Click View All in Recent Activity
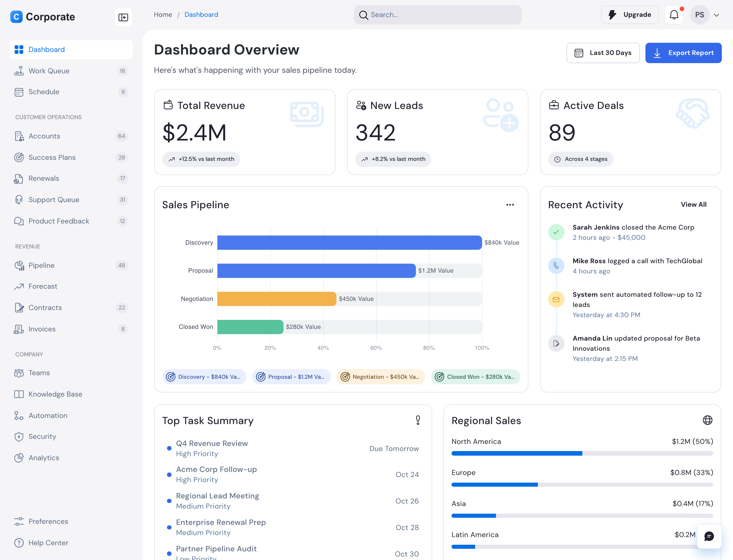The image size is (733, 560). click(693, 204)
